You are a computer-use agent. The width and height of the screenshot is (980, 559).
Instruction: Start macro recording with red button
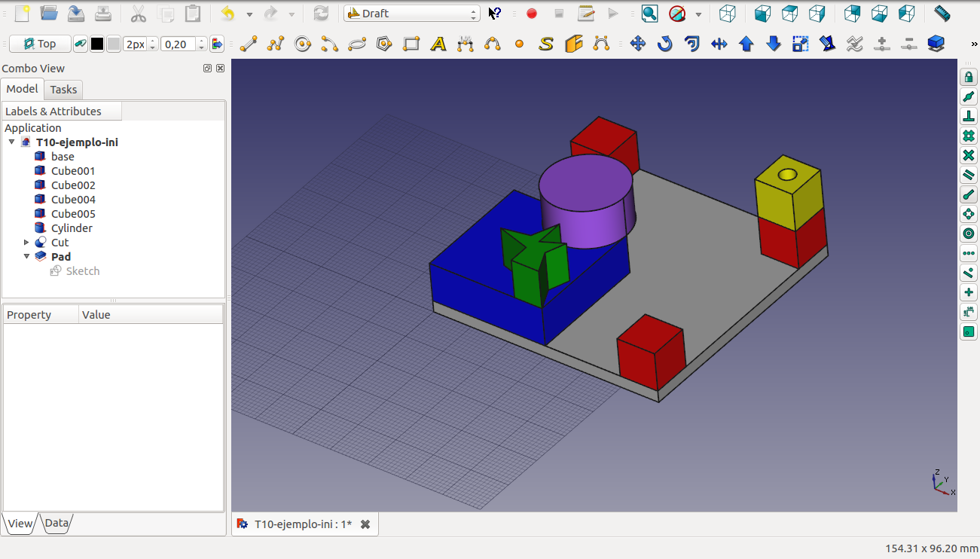532,14
